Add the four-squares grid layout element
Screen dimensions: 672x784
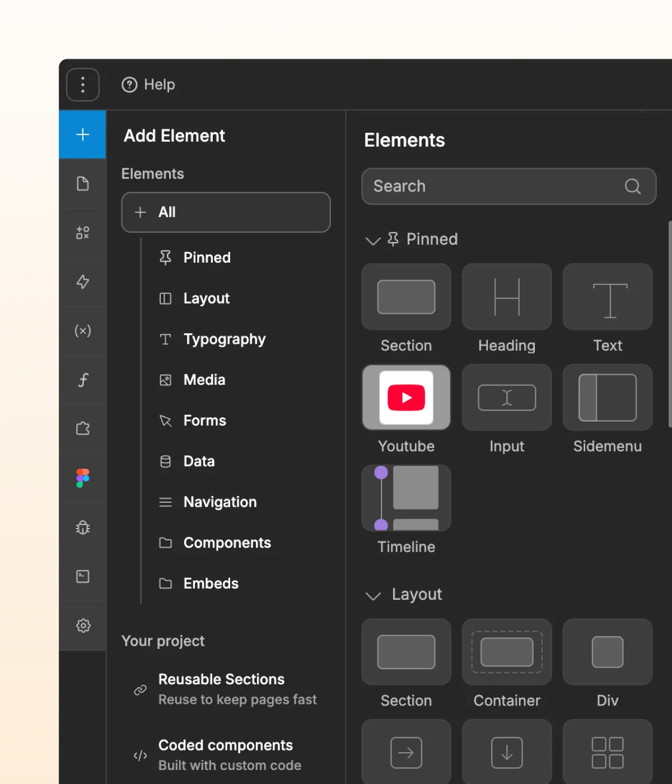608,752
